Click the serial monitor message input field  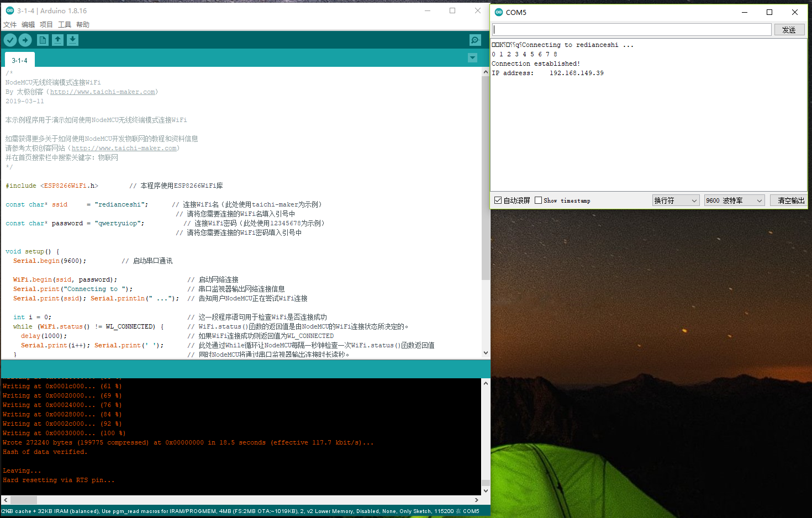[631, 29]
